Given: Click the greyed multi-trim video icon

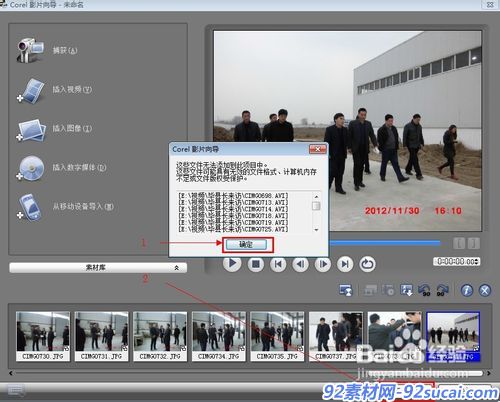Looking at the screenshot, I should [x=388, y=290].
